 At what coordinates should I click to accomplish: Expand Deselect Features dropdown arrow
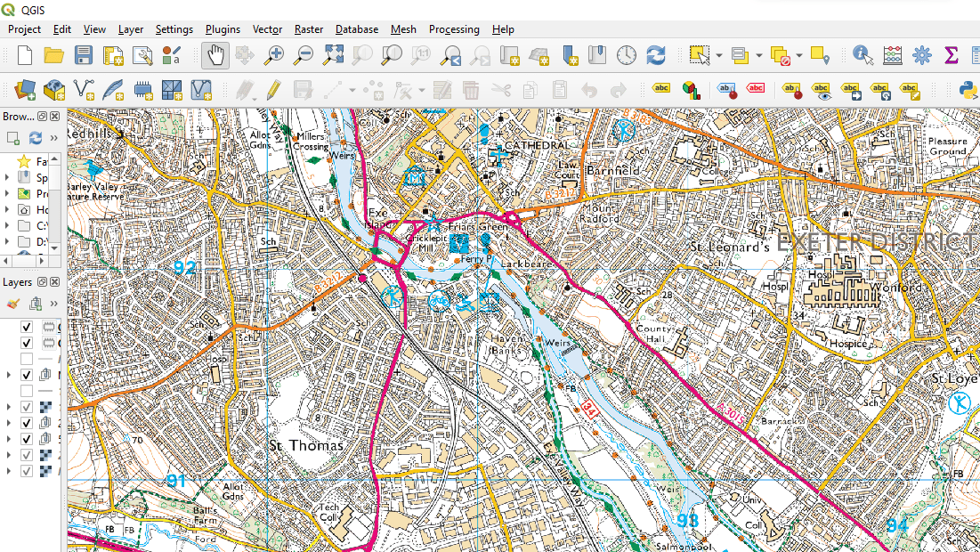[x=798, y=55]
